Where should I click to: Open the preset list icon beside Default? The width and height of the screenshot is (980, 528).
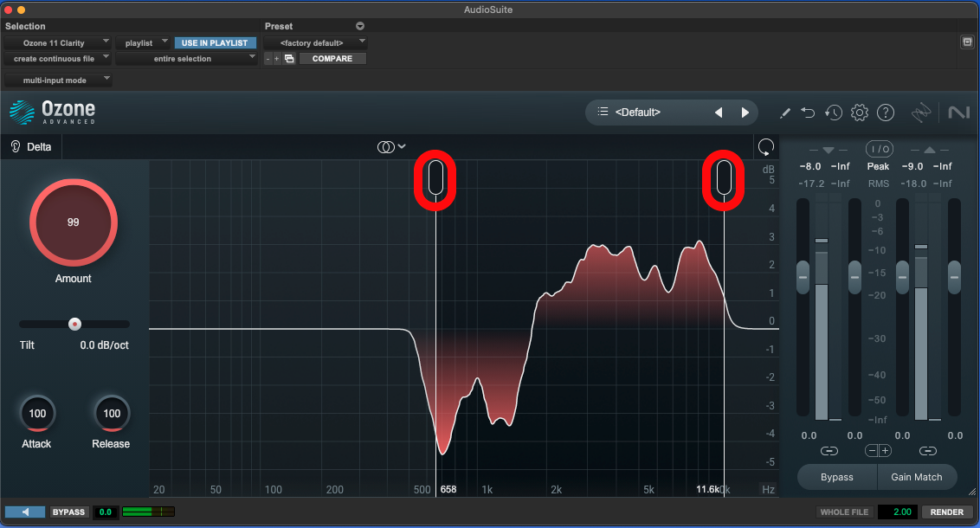(603, 112)
